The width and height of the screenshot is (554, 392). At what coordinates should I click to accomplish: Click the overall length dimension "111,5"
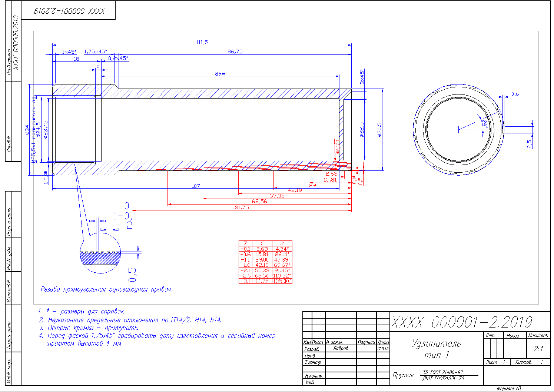[x=202, y=42]
